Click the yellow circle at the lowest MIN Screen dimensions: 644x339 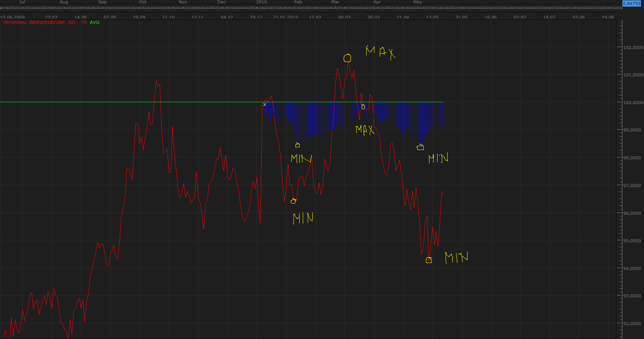[x=429, y=260]
